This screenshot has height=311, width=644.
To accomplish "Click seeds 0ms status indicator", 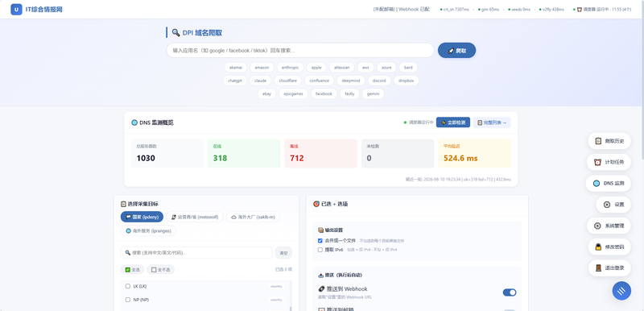I will (519, 10).
